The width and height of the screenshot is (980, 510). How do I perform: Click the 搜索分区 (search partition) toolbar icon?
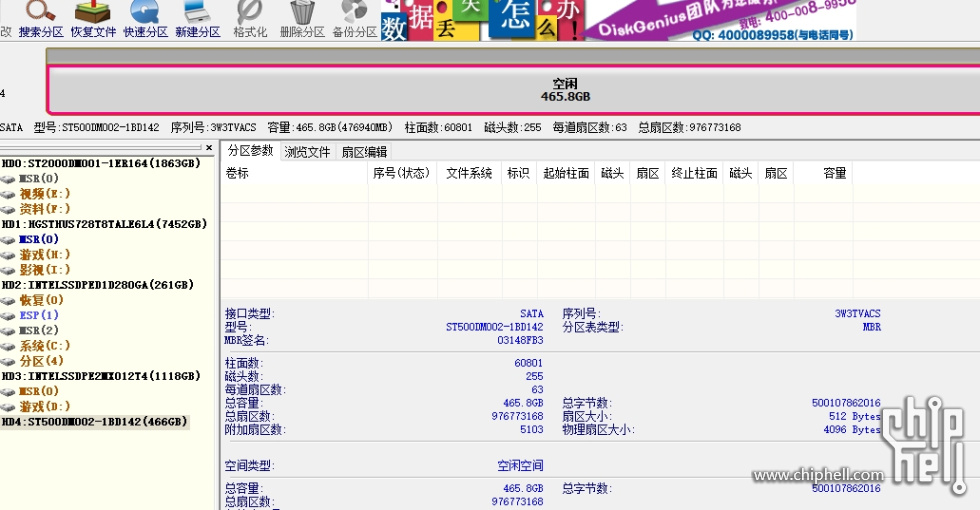point(41,20)
